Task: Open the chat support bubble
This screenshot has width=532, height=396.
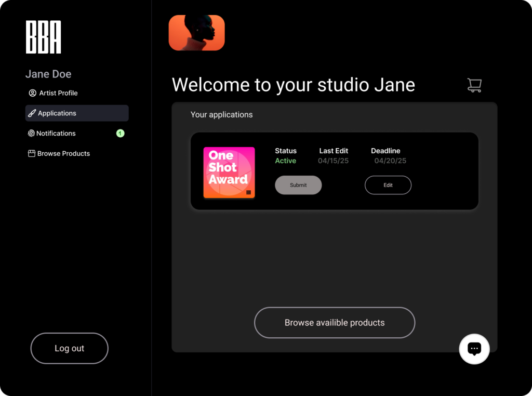Action: tap(474, 349)
